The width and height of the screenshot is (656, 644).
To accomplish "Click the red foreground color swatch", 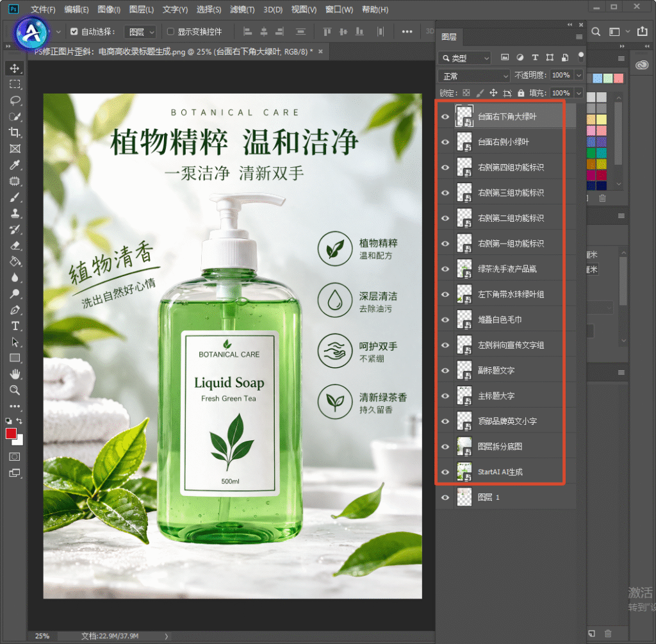I will click(11, 434).
